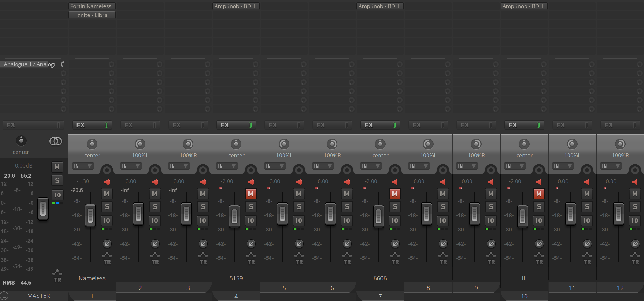Screen dimensions: 644x301
Task: Toggle record monitoring speaker on 6606 track
Action: 395,182
